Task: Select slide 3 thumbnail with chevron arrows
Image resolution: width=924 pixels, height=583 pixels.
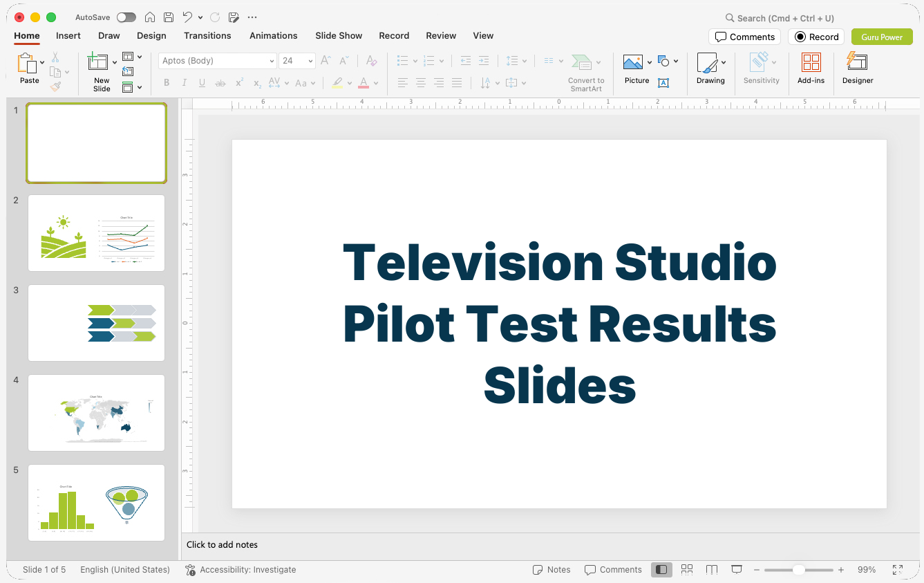Action: (x=97, y=323)
